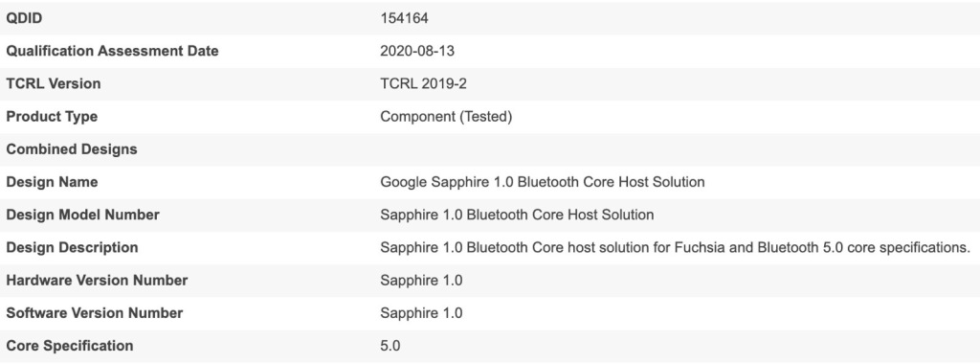Viewport: 980px width, 364px height.
Task: Click the QDID value 154164
Action: click(404, 18)
